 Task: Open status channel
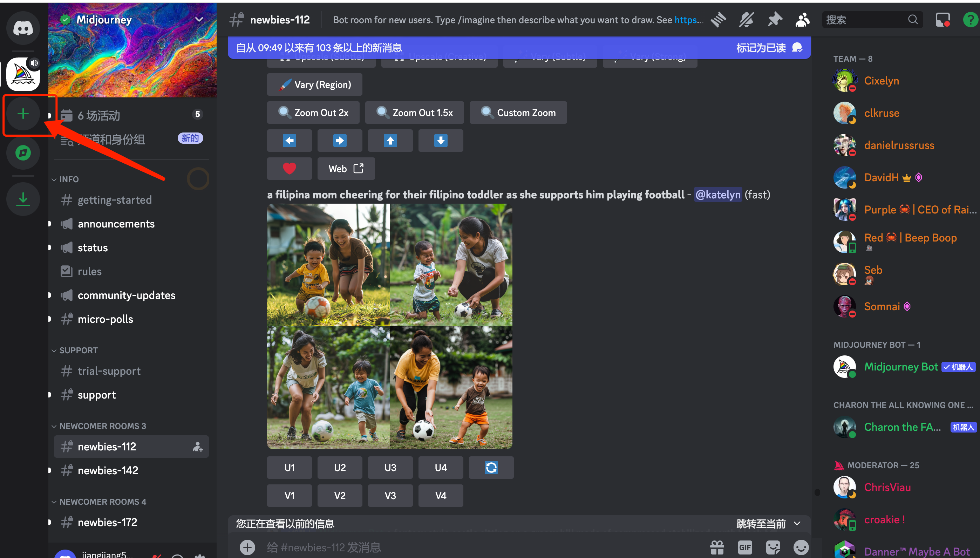(x=131, y=247)
